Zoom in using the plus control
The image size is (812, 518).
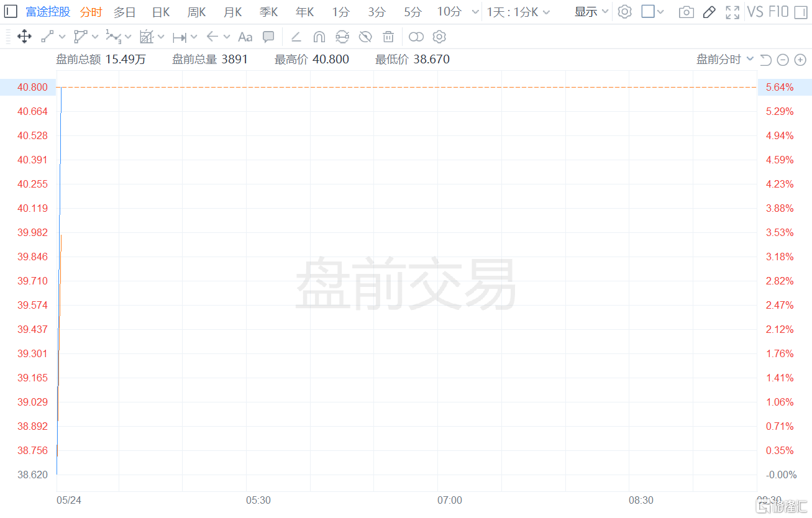(800, 60)
